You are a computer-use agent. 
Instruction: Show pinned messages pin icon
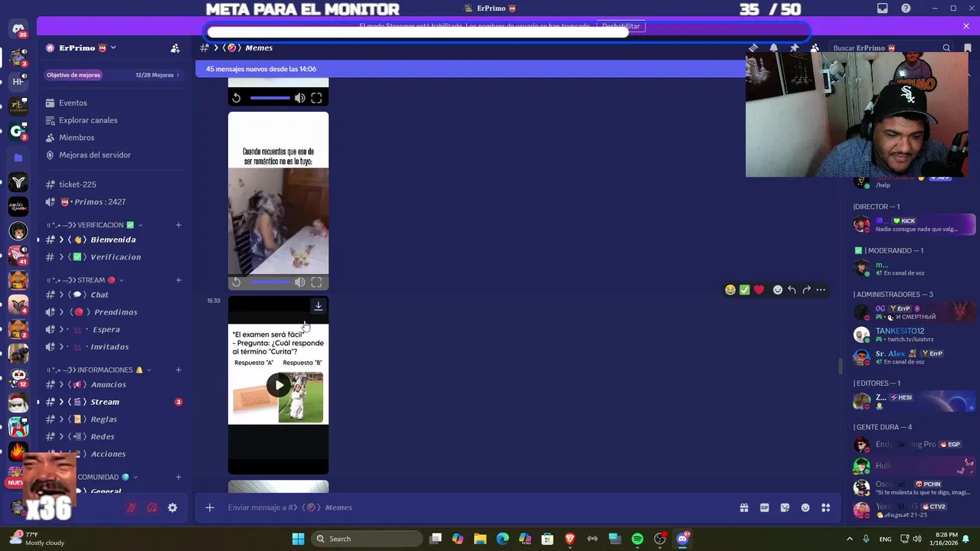pyautogui.click(x=794, y=47)
